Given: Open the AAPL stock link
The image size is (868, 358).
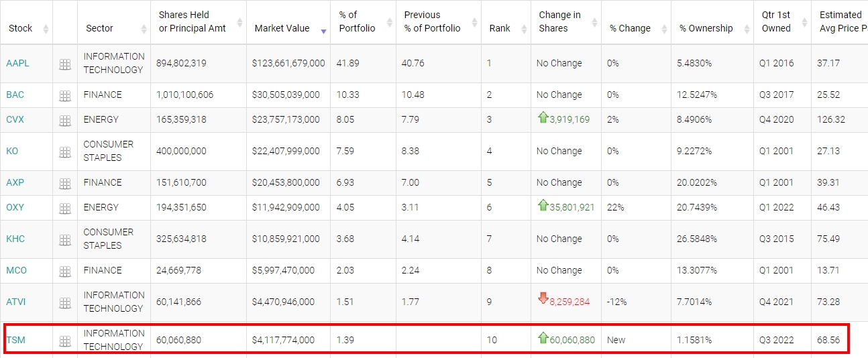Looking at the screenshot, I should tap(17, 63).
